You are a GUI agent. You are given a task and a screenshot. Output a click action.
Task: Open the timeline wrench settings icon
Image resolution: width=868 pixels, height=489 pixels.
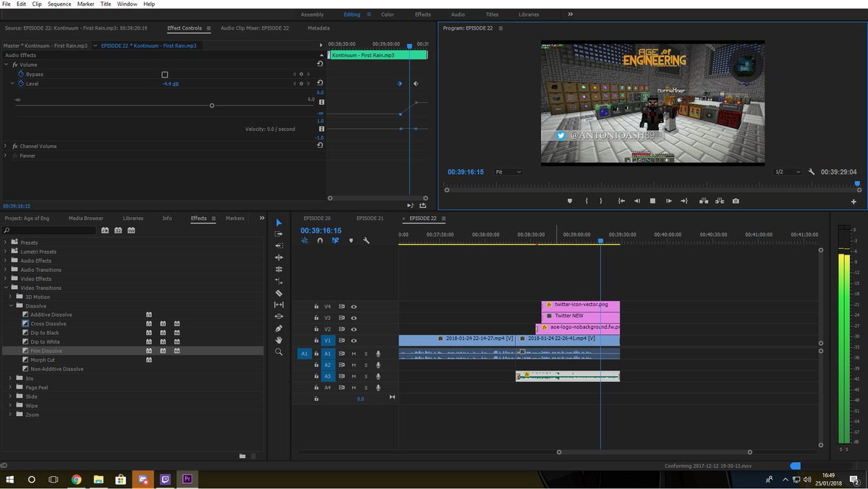(365, 240)
